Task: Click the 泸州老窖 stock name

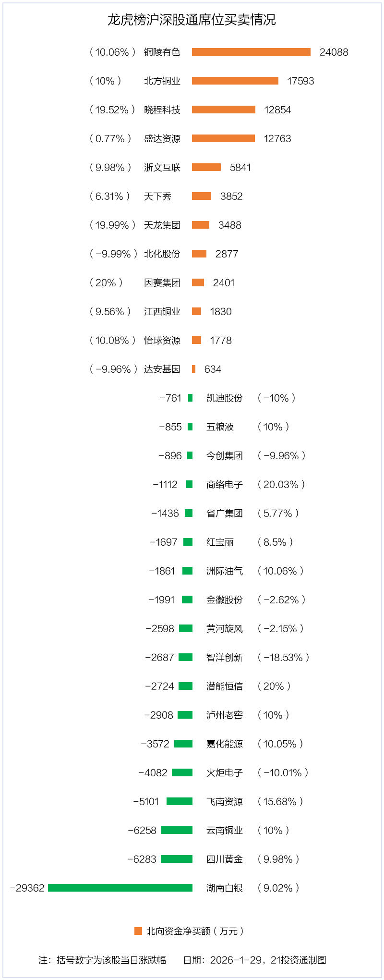Action: (224, 715)
